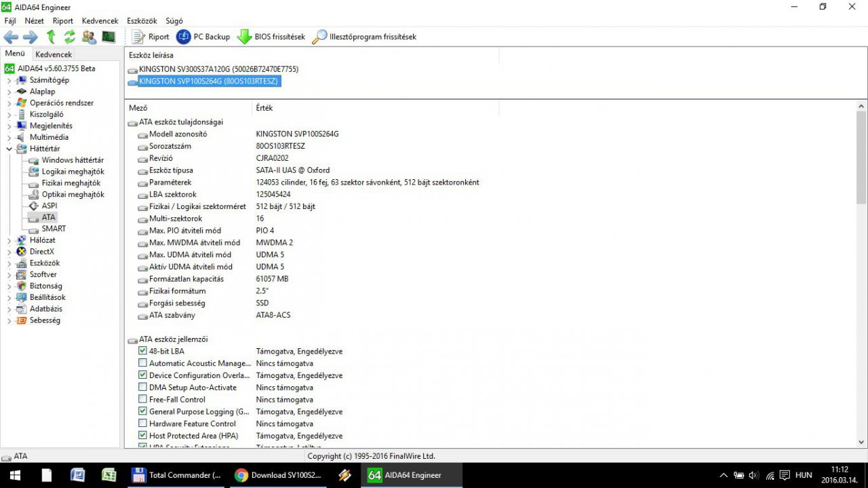Click the Eszköz leírása column header
This screenshot has width=868, height=488.
312,55
